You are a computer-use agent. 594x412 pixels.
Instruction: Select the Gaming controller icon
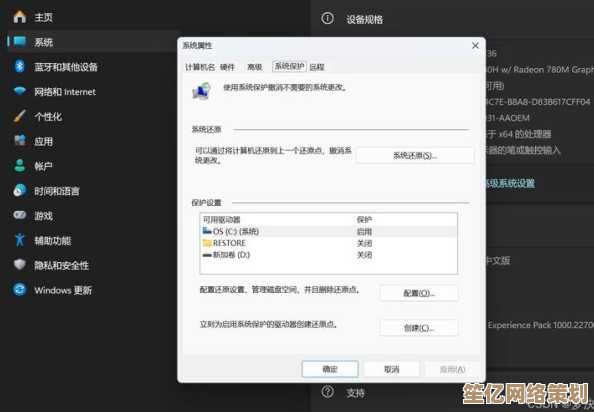19,215
